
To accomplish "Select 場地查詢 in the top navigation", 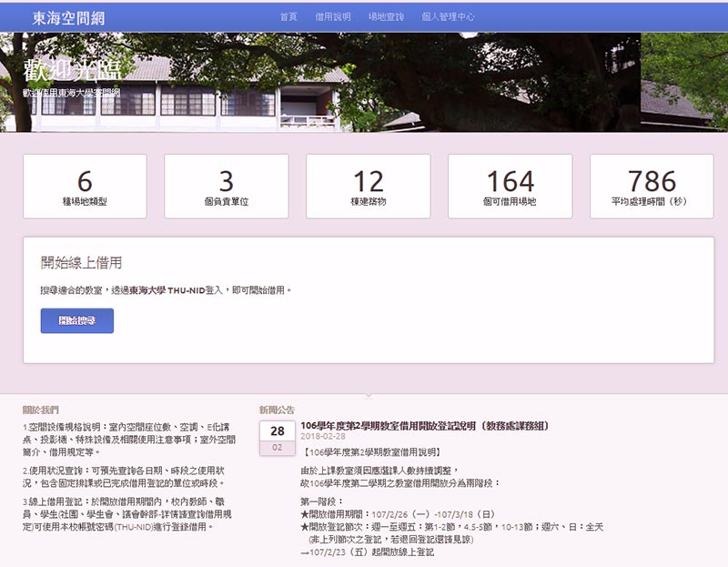I will click(x=385, y=16).
